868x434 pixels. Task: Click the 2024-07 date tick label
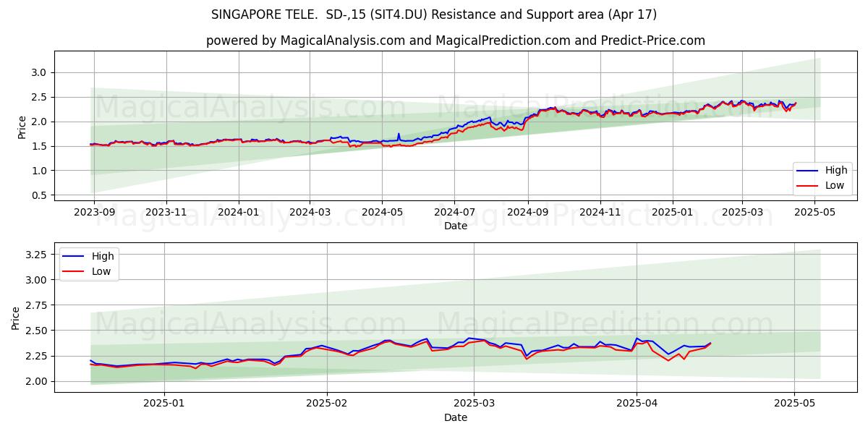tap(454, 213)
